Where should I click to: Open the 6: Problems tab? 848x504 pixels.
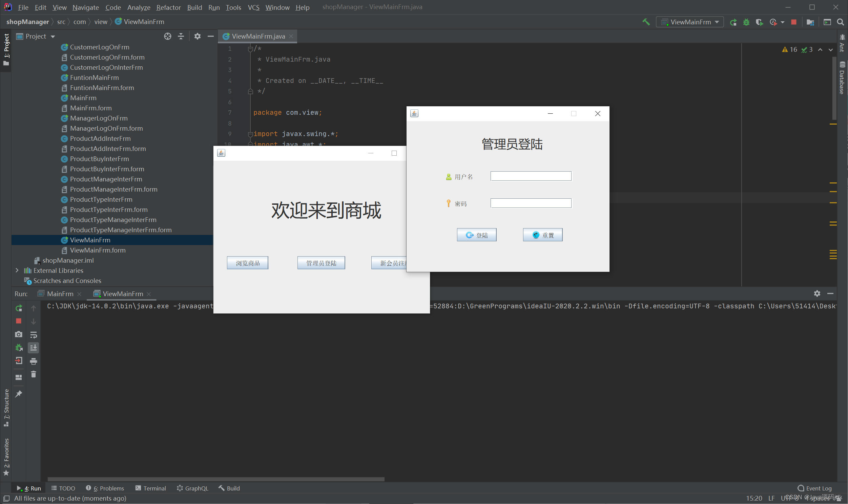tap(105, 488)
